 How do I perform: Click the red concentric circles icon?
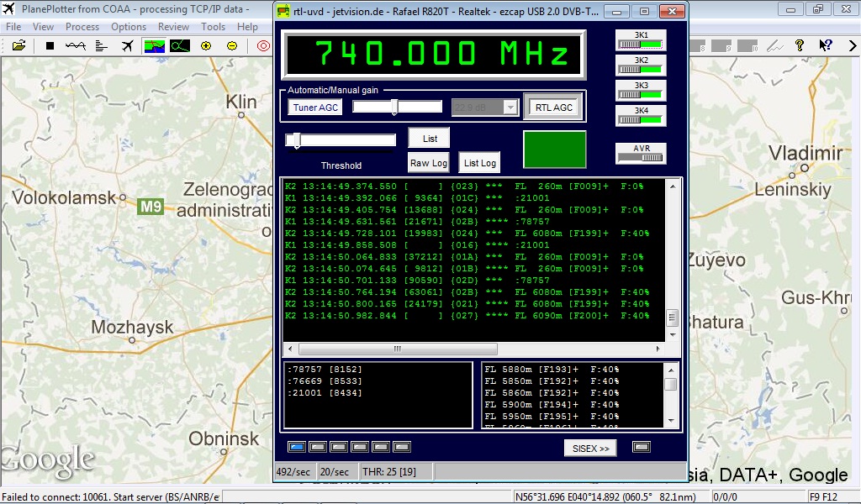(263, 45)
